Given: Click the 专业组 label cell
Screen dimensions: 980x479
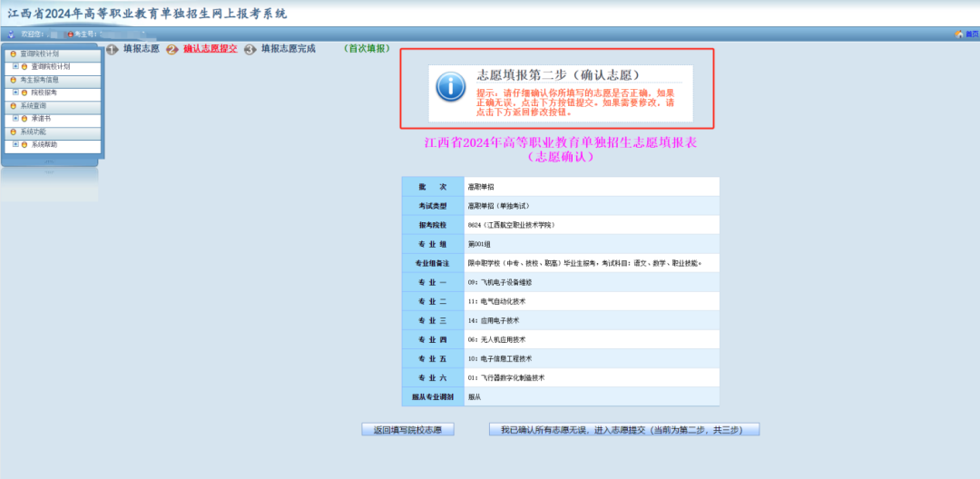Looking at the screenshot, I should click(x=433, y=244).
